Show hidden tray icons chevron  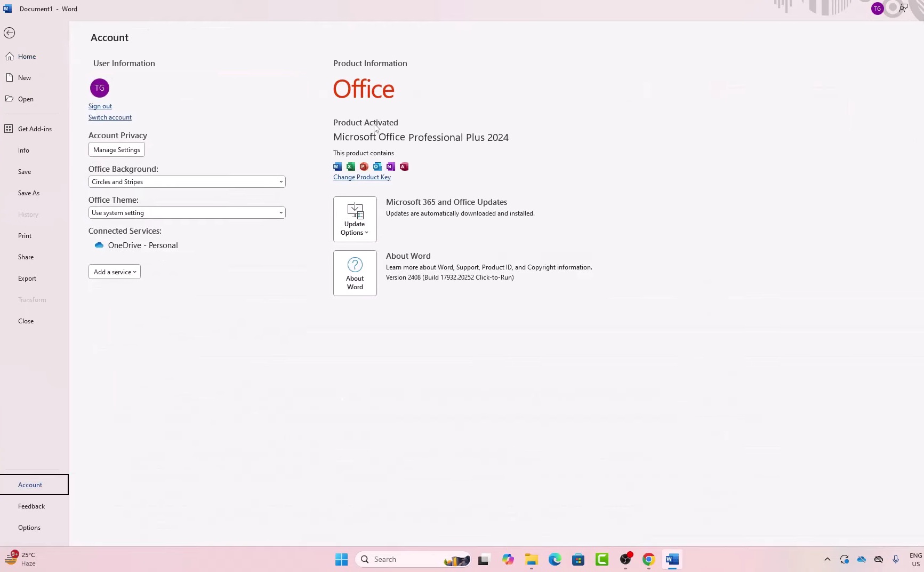827,559
